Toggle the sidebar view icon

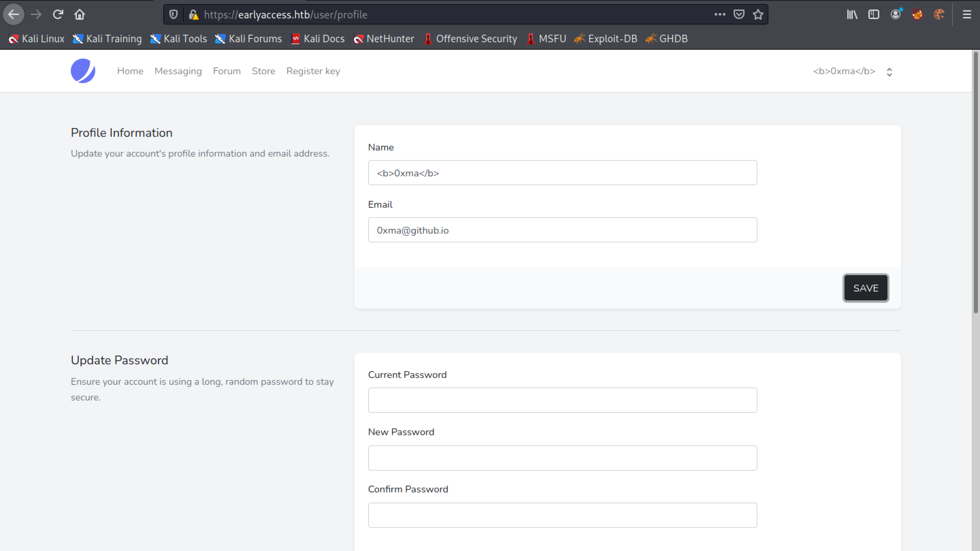pos(874,14)
